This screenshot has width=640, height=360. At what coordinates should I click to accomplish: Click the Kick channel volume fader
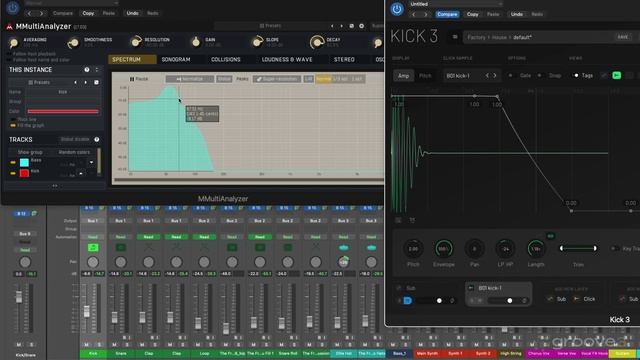pyautogui.click(x=87, y=311)
